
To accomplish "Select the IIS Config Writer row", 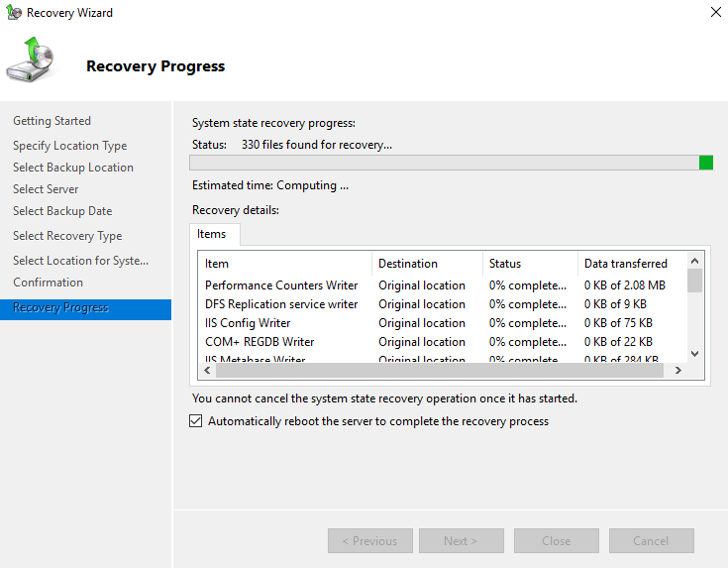I will pos(248,323).
